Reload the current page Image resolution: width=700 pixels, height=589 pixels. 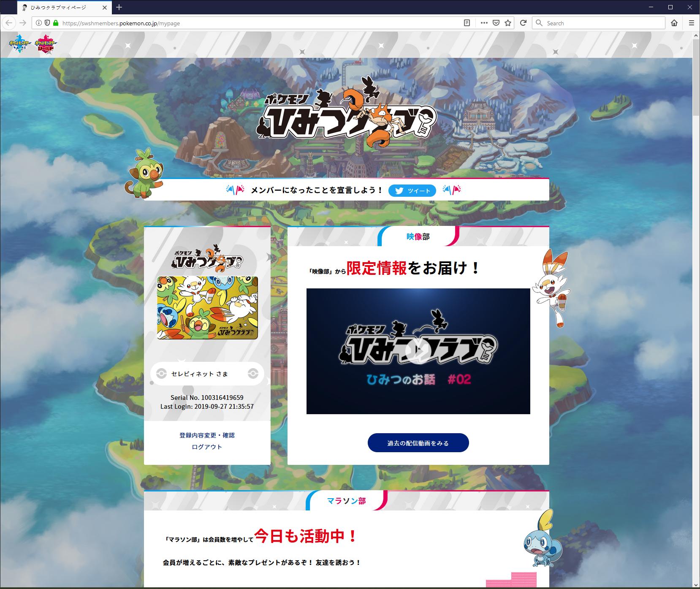coord(523,23)
